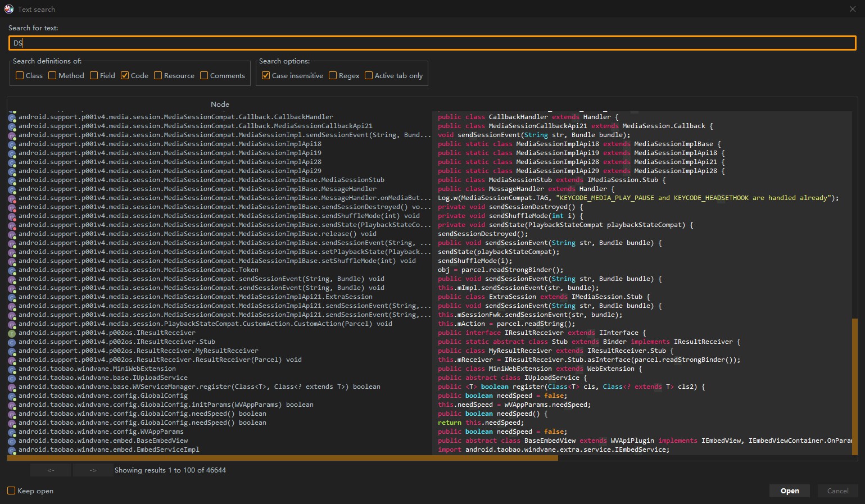
Task: Click method icon of MediaSessionImpl.sendSessionEvent row
Action: (x=12, y=135)
